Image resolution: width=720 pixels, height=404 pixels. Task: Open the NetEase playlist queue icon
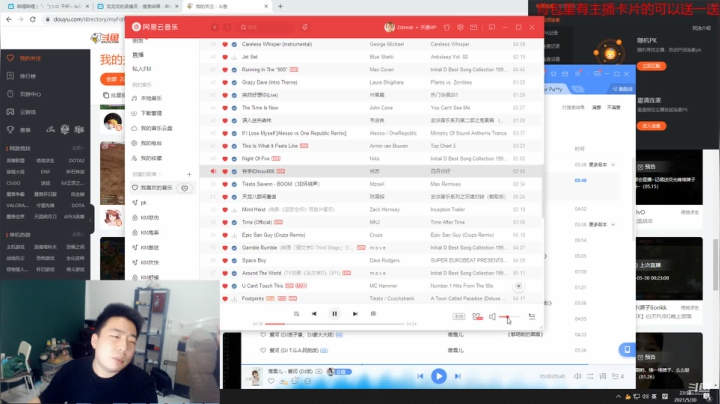coord(532,317)
